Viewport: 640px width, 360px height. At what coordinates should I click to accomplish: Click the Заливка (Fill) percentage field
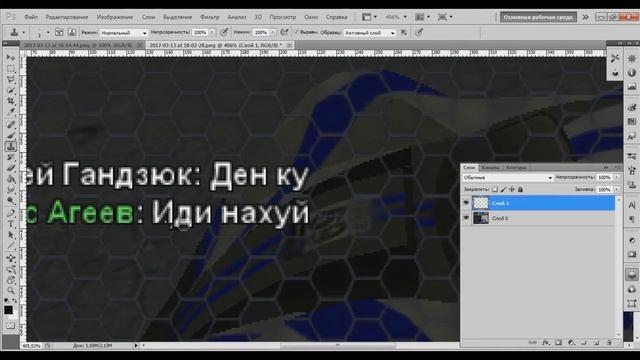(x=604, y=189)
